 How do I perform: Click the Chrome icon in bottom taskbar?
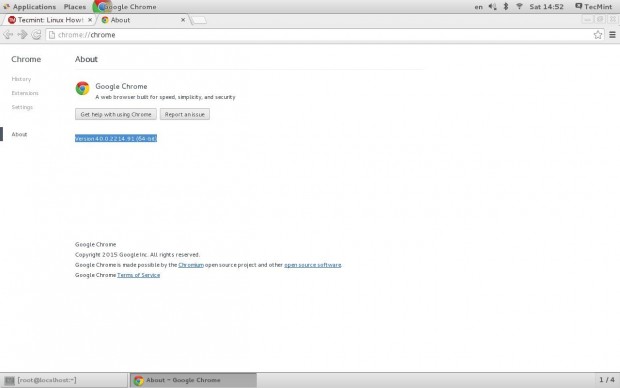coord(138,380)
